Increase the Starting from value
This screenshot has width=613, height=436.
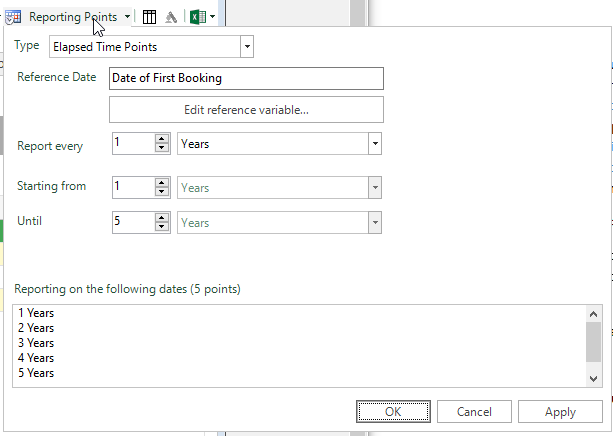(161, 182)
